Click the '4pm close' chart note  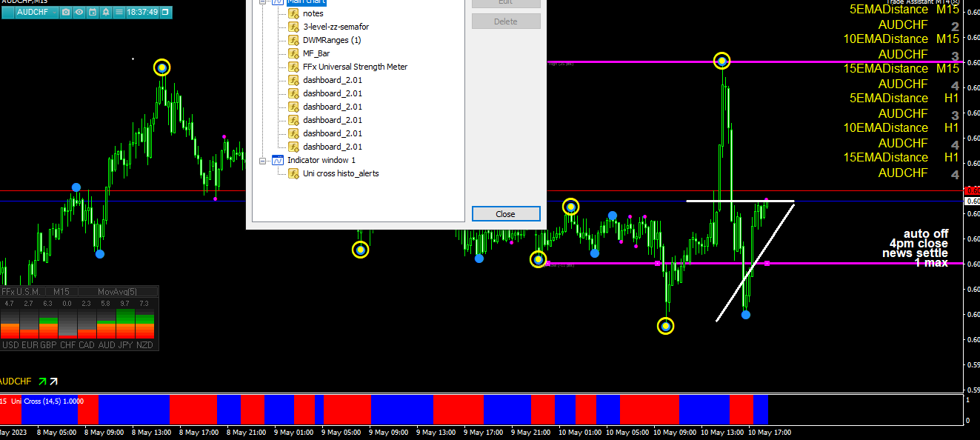919,244
